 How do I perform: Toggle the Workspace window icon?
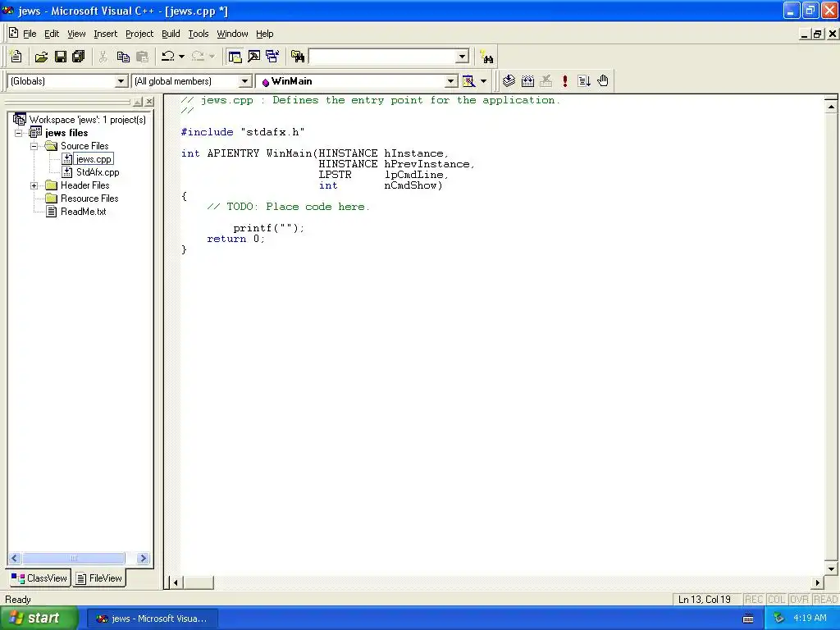[x=235, y=57]
